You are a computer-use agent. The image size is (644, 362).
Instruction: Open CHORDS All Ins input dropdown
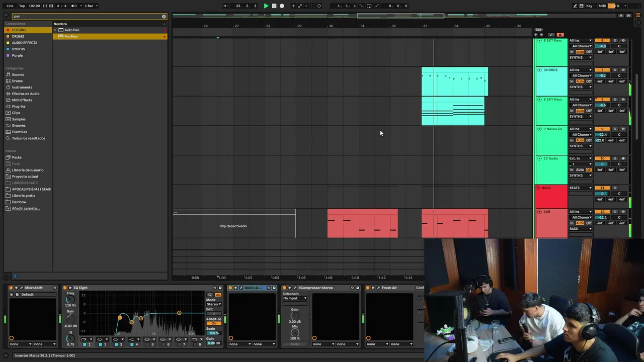[581, 70]
